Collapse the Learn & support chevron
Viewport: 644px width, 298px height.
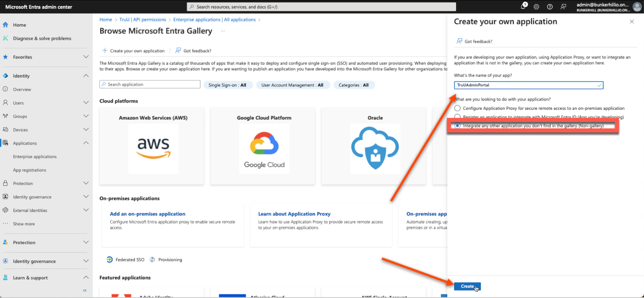(x=86, y=277)
